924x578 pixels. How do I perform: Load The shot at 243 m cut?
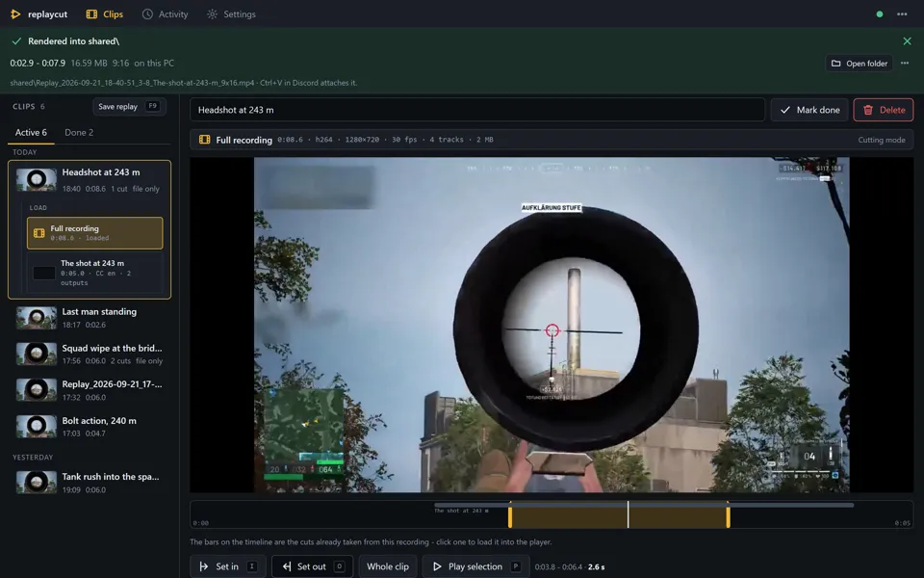[95, 273]
